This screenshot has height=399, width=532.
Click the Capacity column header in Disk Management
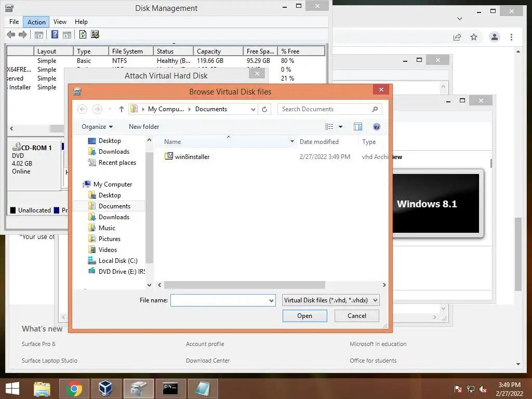218,51
